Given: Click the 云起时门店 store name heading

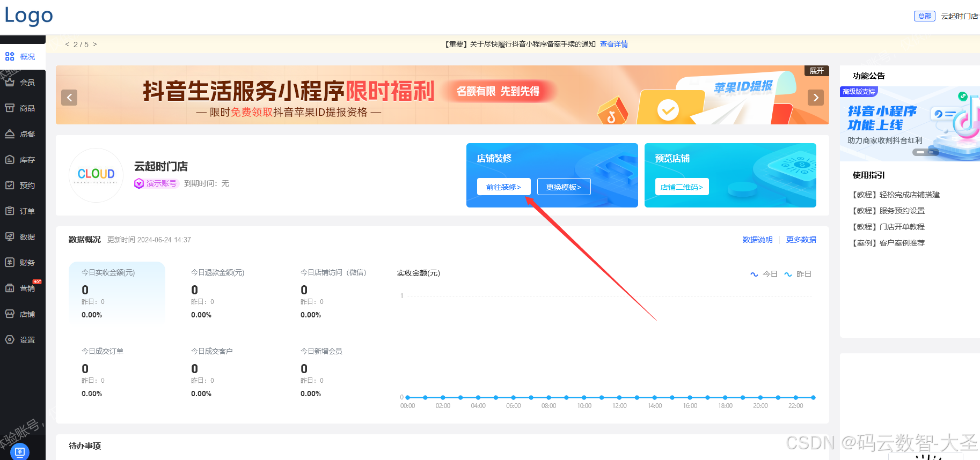Looking at the screenshot, I should (161, 167).
